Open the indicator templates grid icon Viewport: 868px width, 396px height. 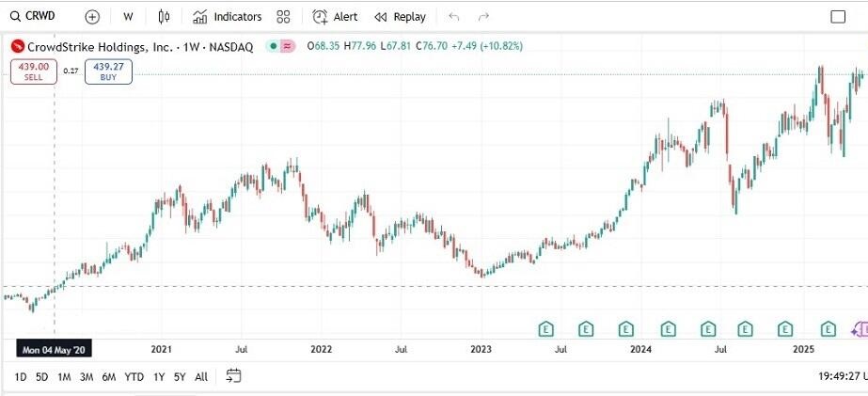point(283,17)
